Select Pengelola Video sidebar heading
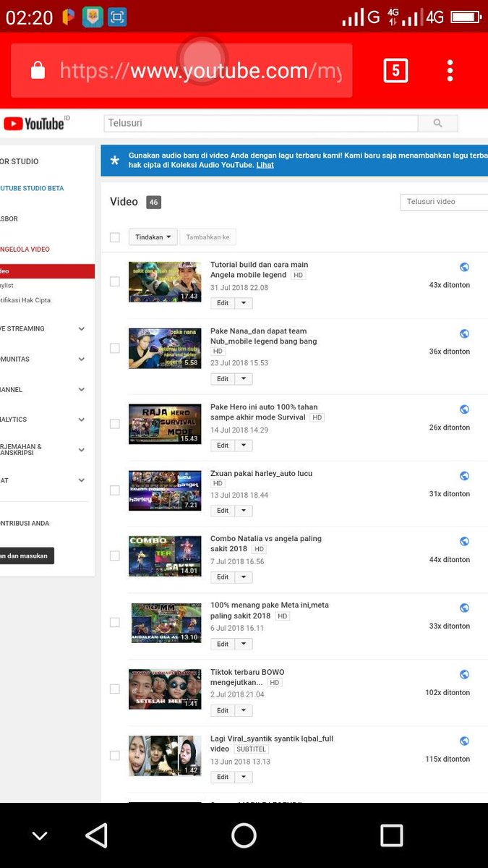Screen dimensions: 488x868 pos(25,249)
